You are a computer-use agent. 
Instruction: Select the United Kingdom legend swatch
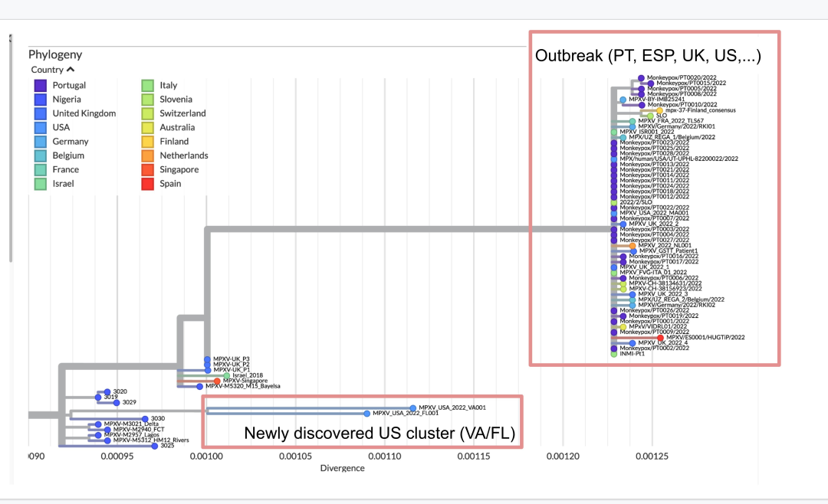pos(40,113)
